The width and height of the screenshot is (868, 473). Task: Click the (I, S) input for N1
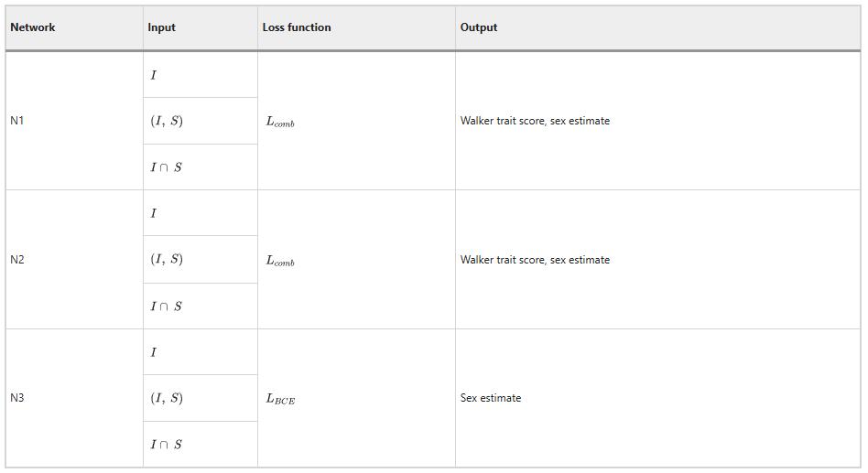167,121
